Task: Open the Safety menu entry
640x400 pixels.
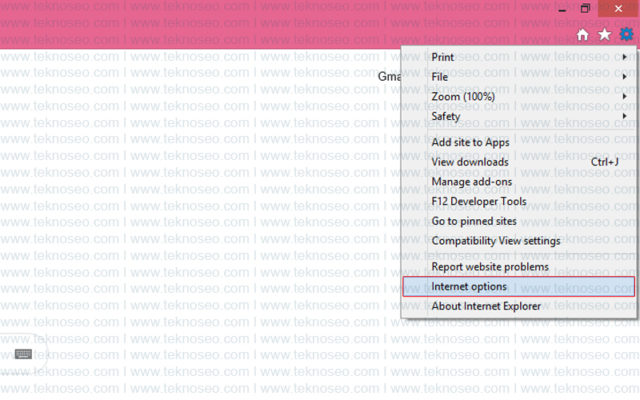Action: 518,116
